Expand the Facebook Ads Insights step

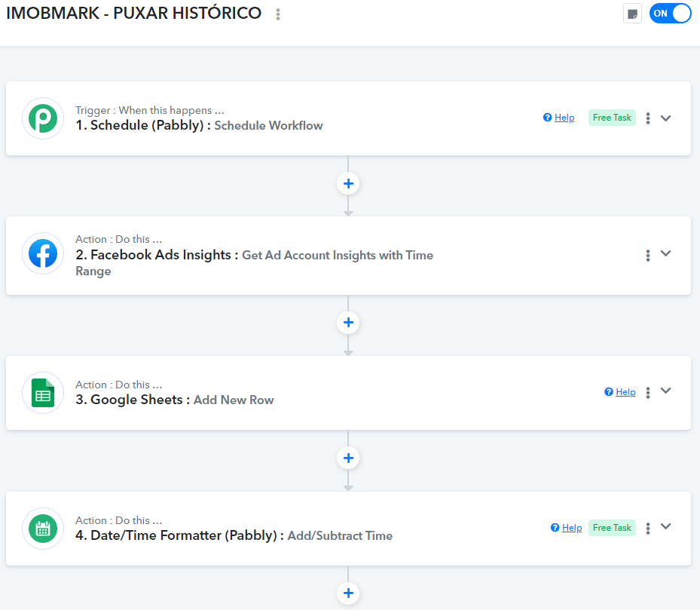(x=665, y=253)
